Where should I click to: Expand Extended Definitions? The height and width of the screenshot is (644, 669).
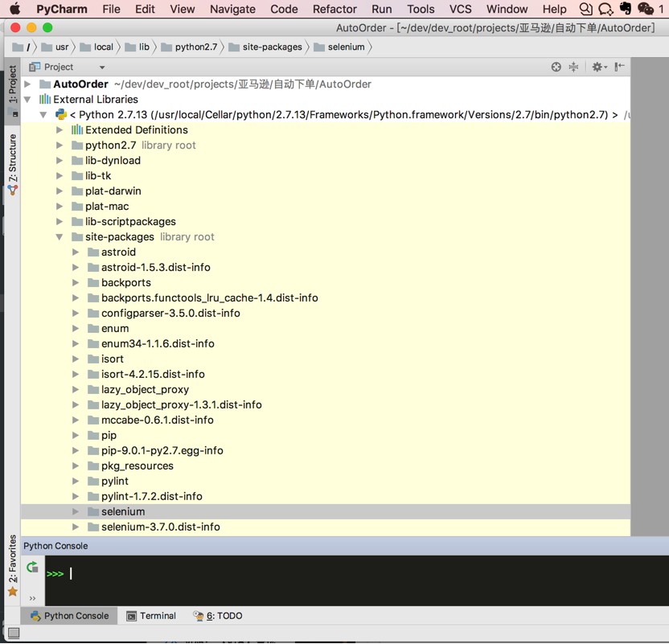[x=60, y=129]
